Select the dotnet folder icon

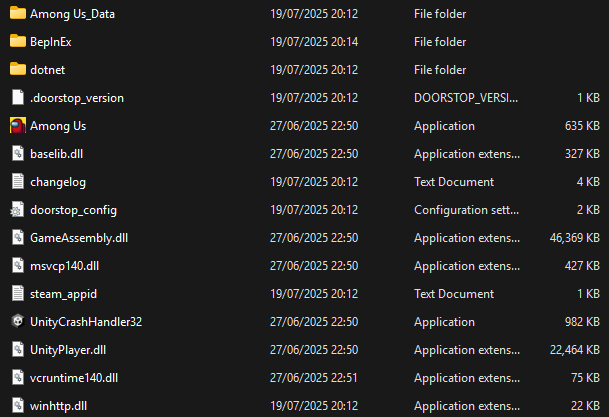click(x=17, y=69)
